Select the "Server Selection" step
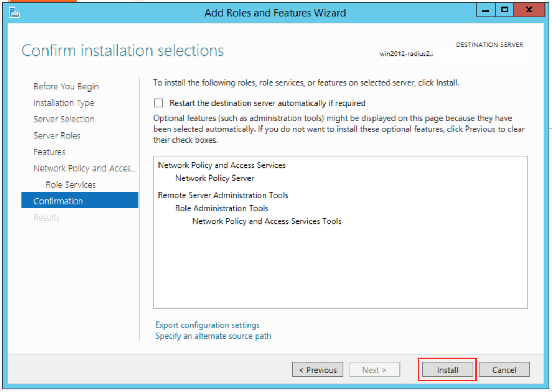 click(x=64, y=119)
